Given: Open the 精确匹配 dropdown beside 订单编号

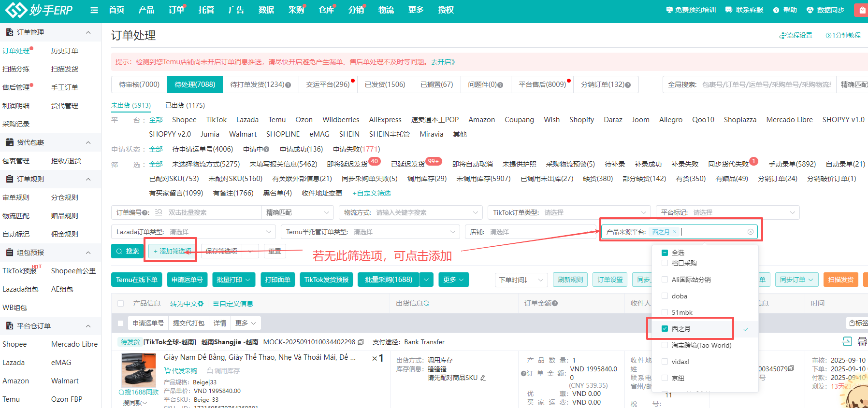Looking at the screenshot, I should click(x=298, y=212).
